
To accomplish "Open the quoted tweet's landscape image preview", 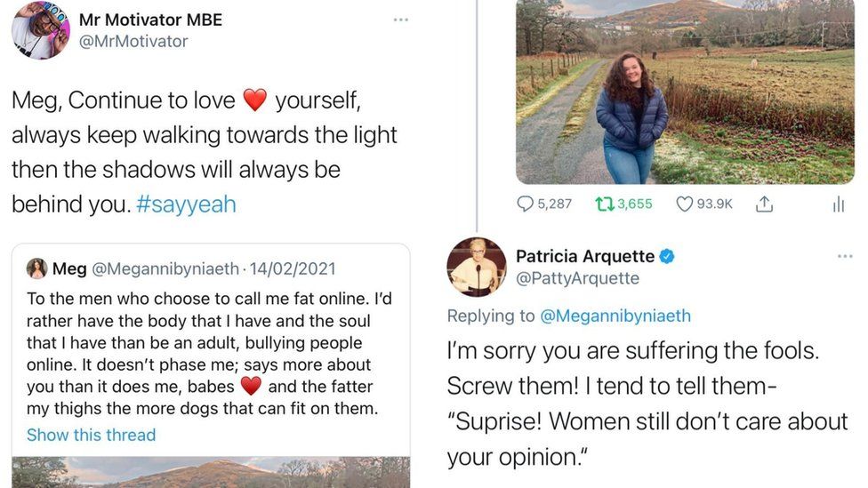I will coord(211,472).
